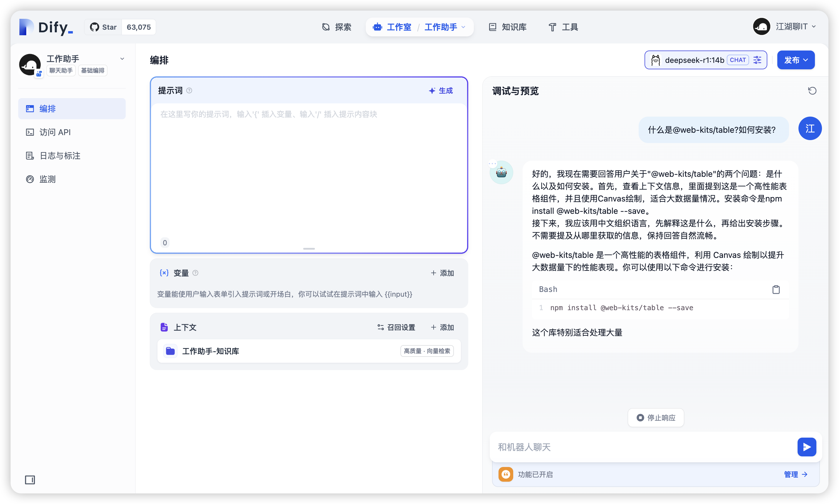Open model parameter settings sliders icon
The height and width of the screenshot is (504, 839).
(757, 60)
